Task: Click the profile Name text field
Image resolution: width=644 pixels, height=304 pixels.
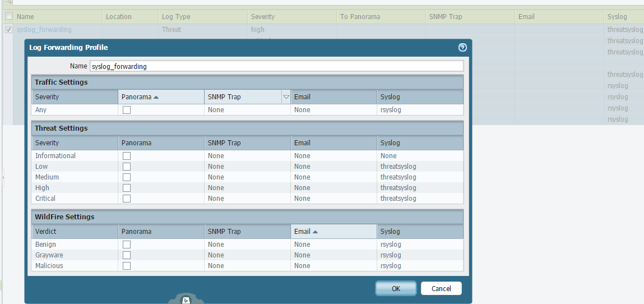Action: click(x=276, y=66)
